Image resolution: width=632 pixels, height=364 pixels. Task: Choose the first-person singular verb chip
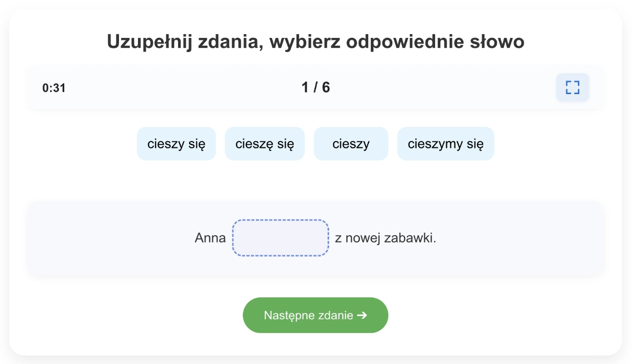click(265, 144)
